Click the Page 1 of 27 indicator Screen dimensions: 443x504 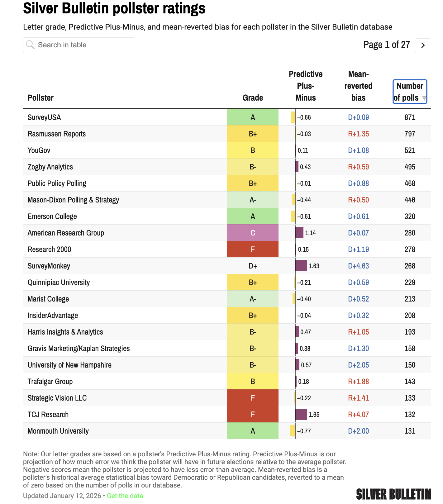point(387,45)
